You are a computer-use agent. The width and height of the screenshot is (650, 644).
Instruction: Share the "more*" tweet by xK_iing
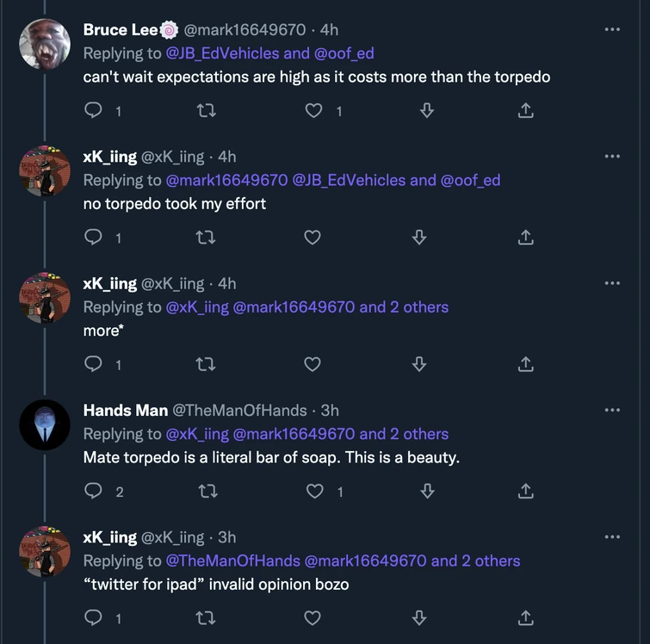526,364
